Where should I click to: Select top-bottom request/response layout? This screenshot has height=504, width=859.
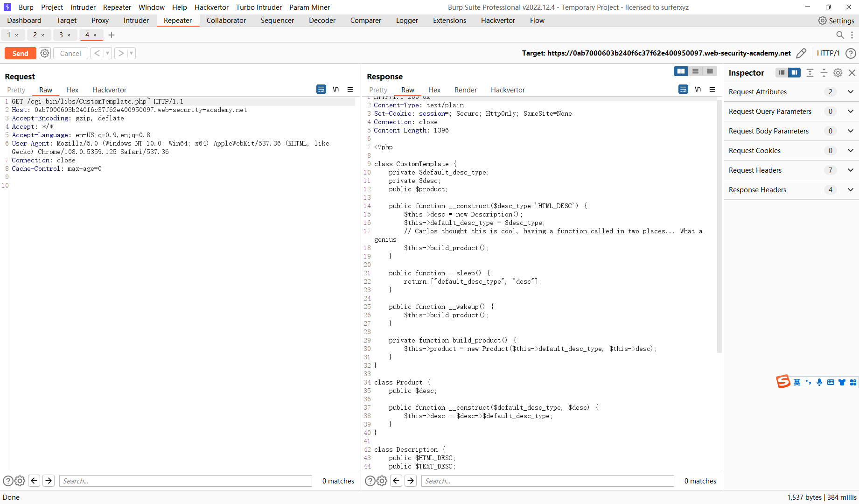(x=696, y=71)
